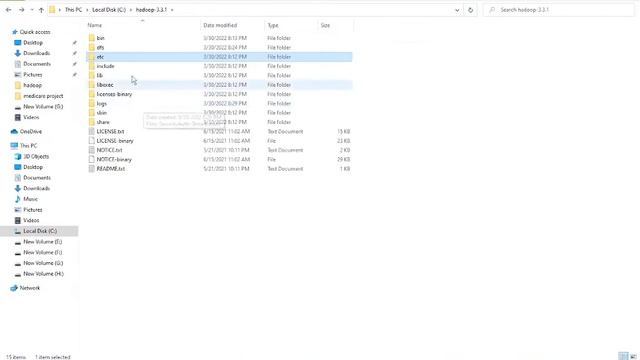This screenshot has width=640, height=360.
Task: Select the libexec folder icon
Action: [92, 85]
